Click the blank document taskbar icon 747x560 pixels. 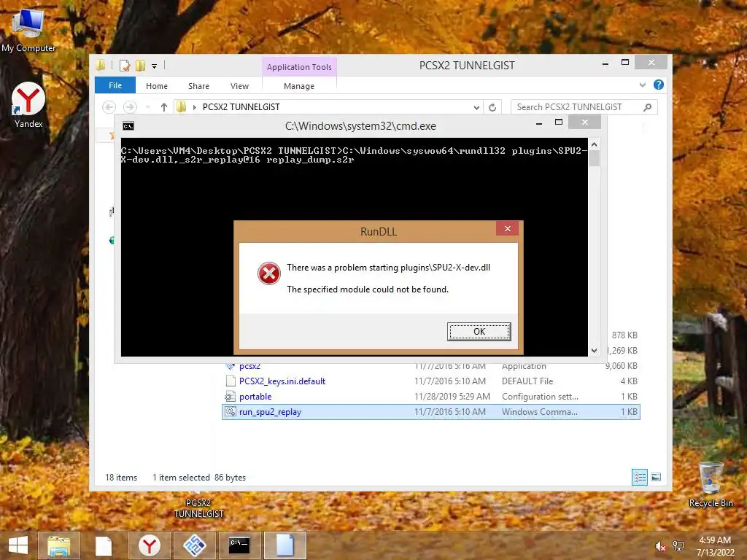104,545
